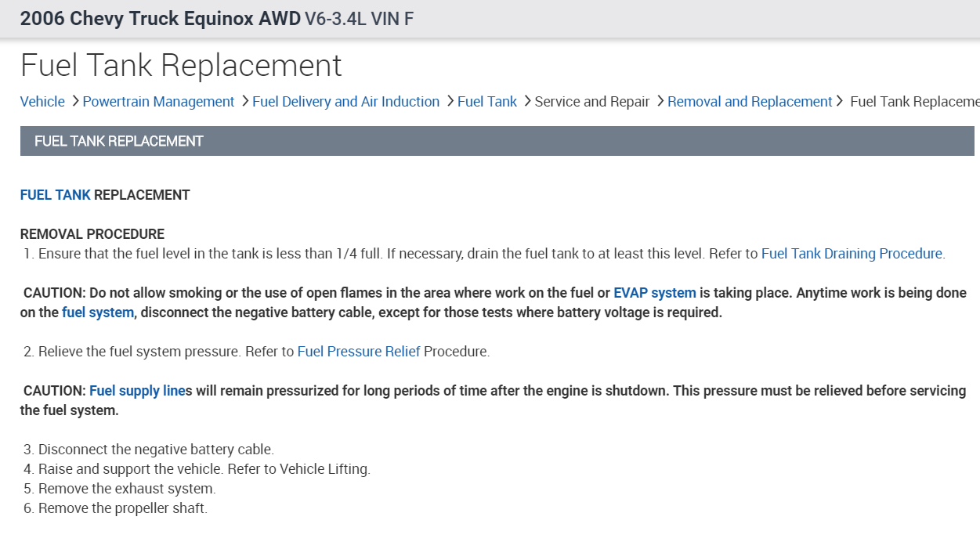Open the blue FUEL TANK heading link

coord(56,195)
